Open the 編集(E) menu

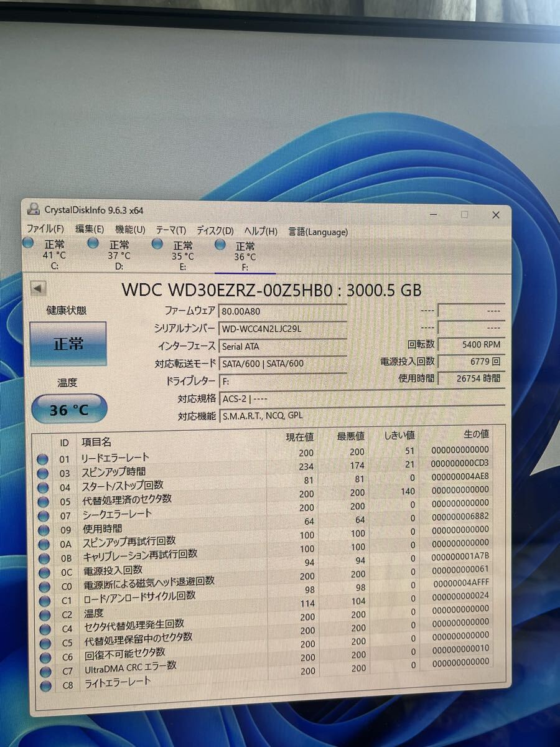(x=90, y=230)
